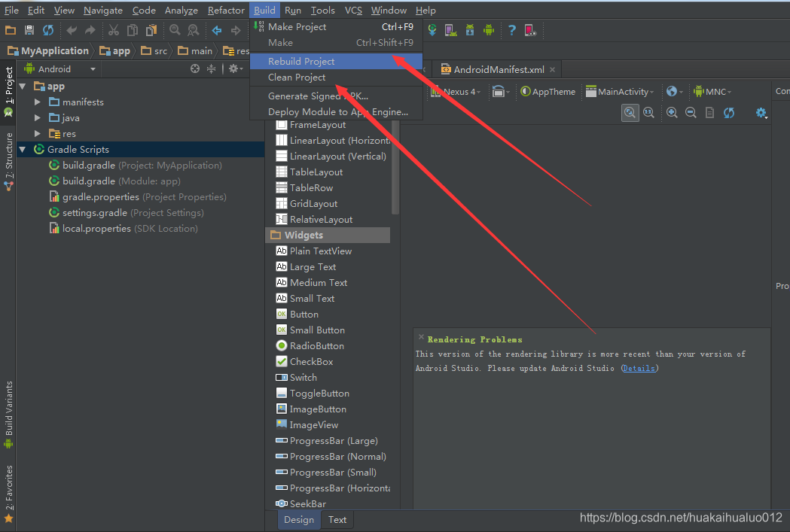Collapse the Gradle Scripts node

point(22,150)
